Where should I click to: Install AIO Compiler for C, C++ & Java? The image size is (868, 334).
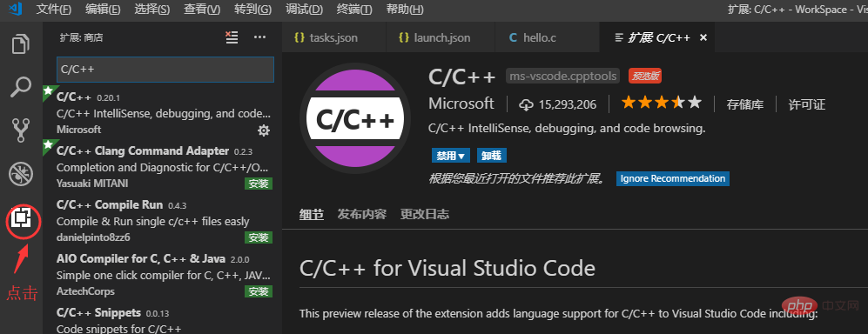259,291
